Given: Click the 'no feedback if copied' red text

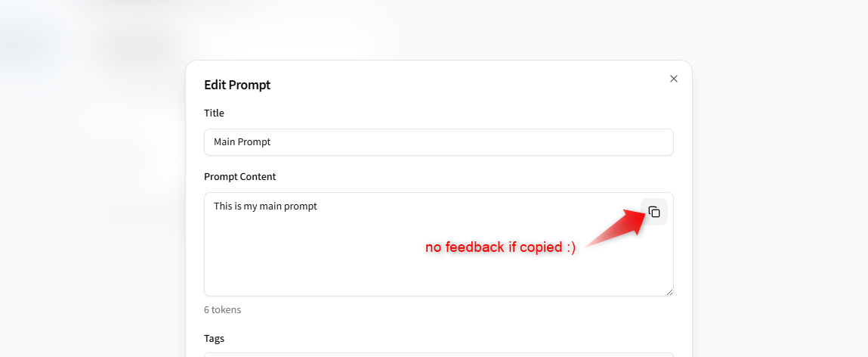Looking at the screenshot, I should pyautogui.click(x=500, y=247).
